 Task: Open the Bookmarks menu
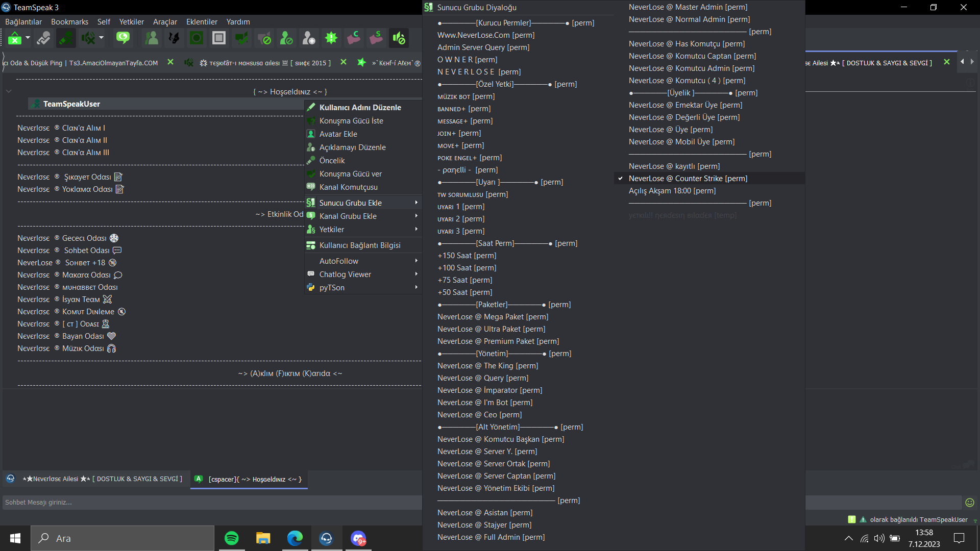[69, 22]
